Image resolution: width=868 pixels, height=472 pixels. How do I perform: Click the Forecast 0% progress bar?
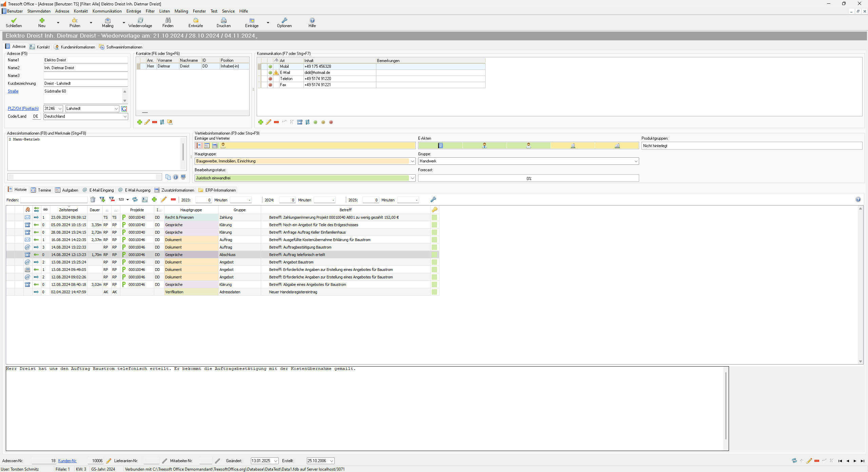(x=528, y=178)
